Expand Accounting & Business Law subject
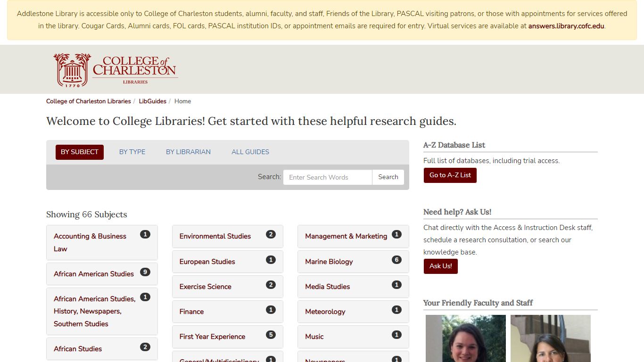The height and width of the screenshot is (362, 644). point(102,242)
